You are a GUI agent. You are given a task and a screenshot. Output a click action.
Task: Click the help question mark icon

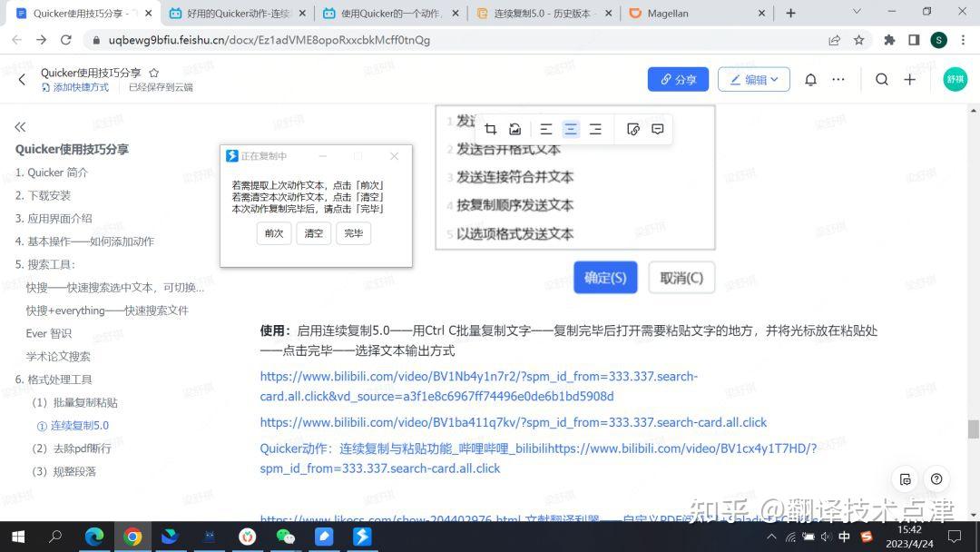(x=936, y=478)
